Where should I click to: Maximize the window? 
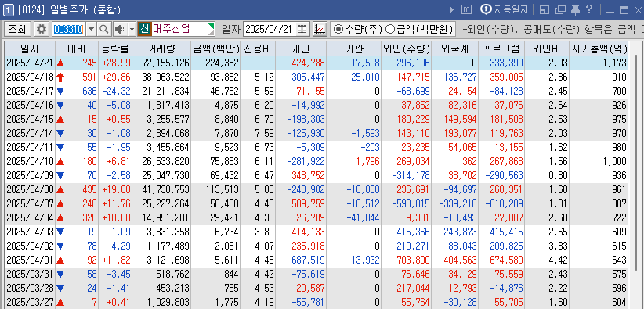(624, 10)
